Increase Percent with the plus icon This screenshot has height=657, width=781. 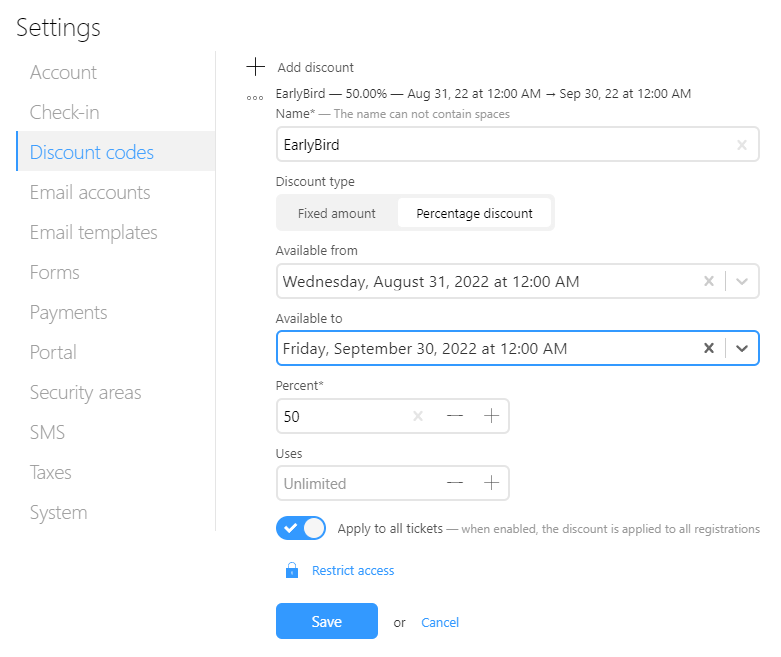coord(491,417)
